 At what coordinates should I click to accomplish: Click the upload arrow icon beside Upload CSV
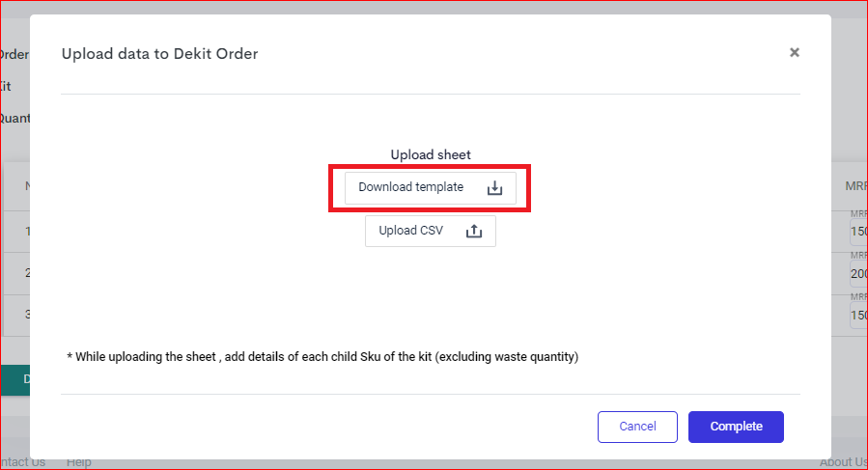(474, 231)
